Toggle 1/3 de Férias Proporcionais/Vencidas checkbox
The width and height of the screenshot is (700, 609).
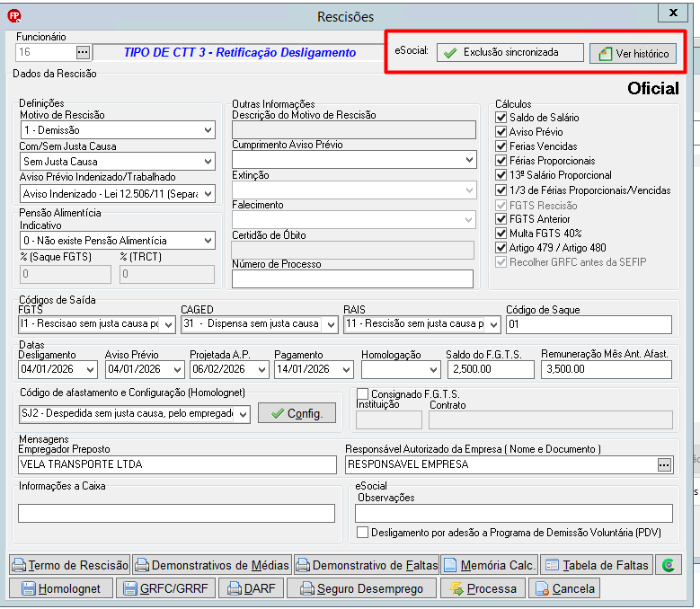501,190
